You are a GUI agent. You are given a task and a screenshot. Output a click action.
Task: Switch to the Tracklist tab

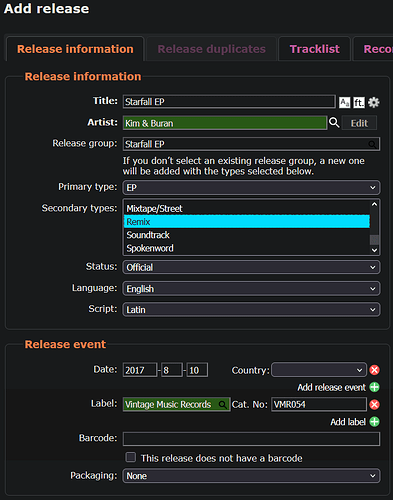tap(314, 49)
